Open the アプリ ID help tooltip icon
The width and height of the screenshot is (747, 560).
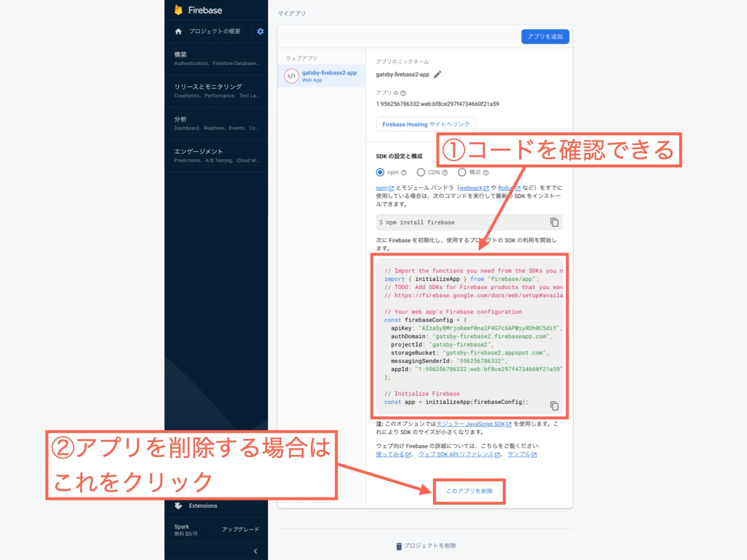403,93
